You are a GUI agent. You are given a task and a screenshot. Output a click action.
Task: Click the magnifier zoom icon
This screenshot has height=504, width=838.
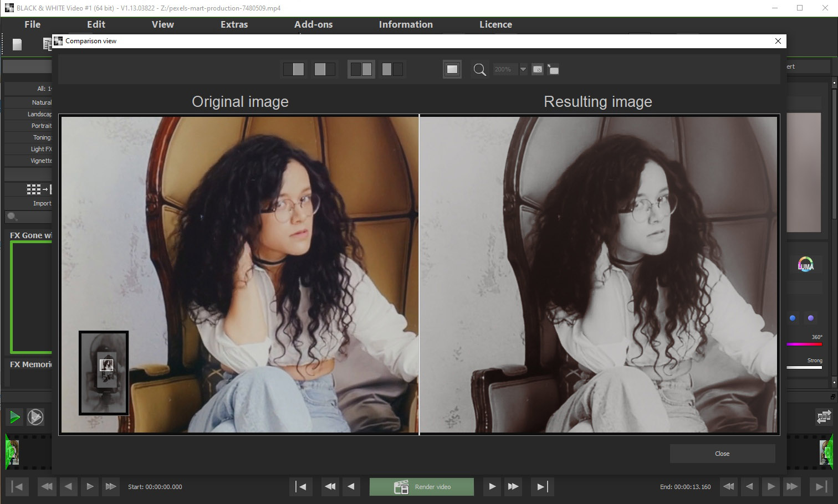coord(479,70)
